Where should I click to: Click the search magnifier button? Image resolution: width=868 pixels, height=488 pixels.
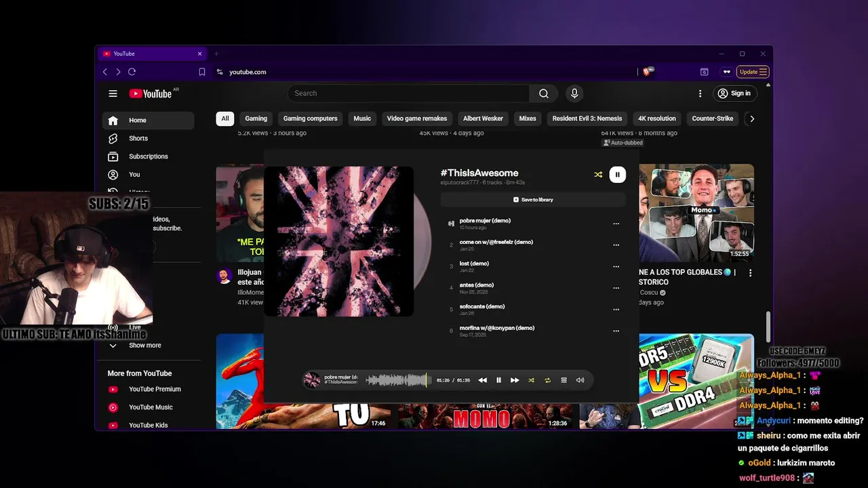tap(544, 94)
